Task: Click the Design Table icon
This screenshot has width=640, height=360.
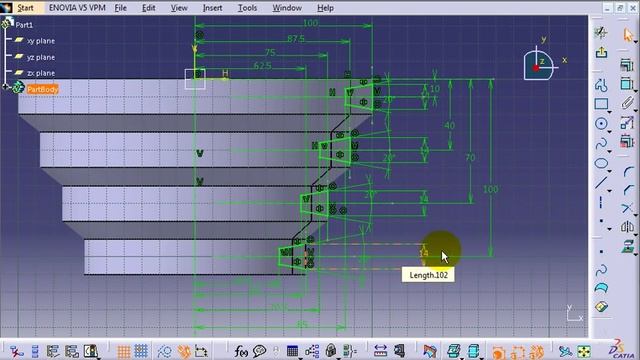Action: [292, 351]
